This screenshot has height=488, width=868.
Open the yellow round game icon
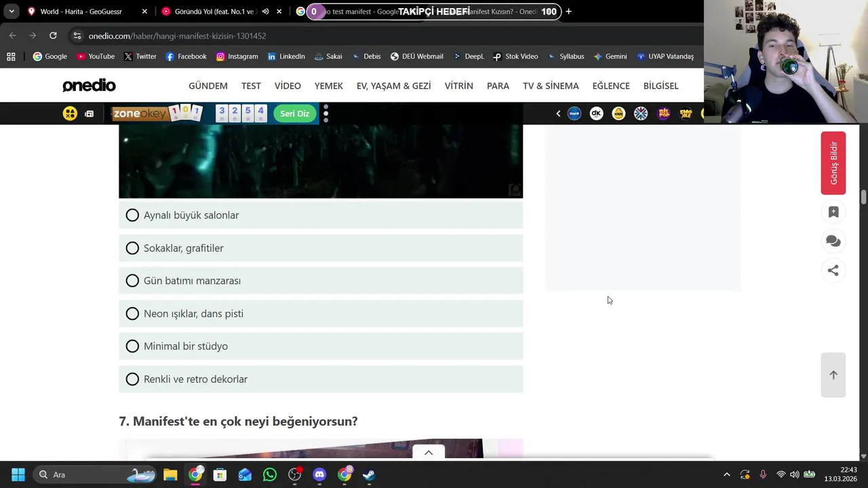pyautogui.click(x=618, y=113)
